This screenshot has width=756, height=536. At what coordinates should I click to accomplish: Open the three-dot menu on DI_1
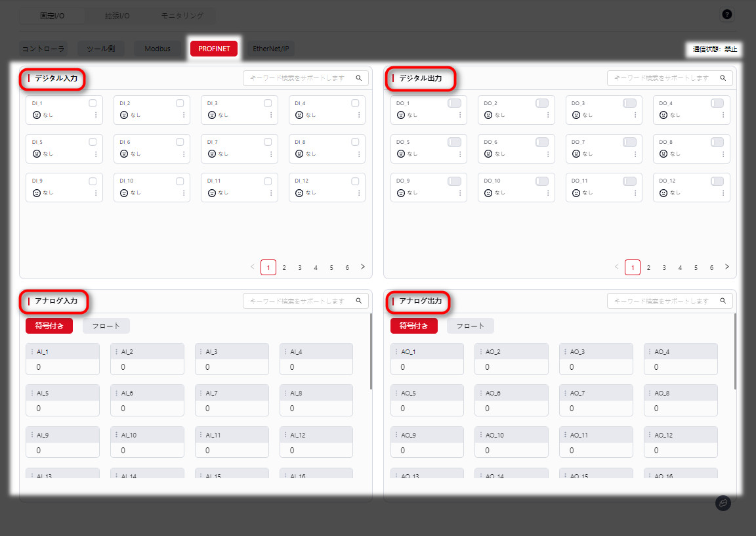click(96, 115)
